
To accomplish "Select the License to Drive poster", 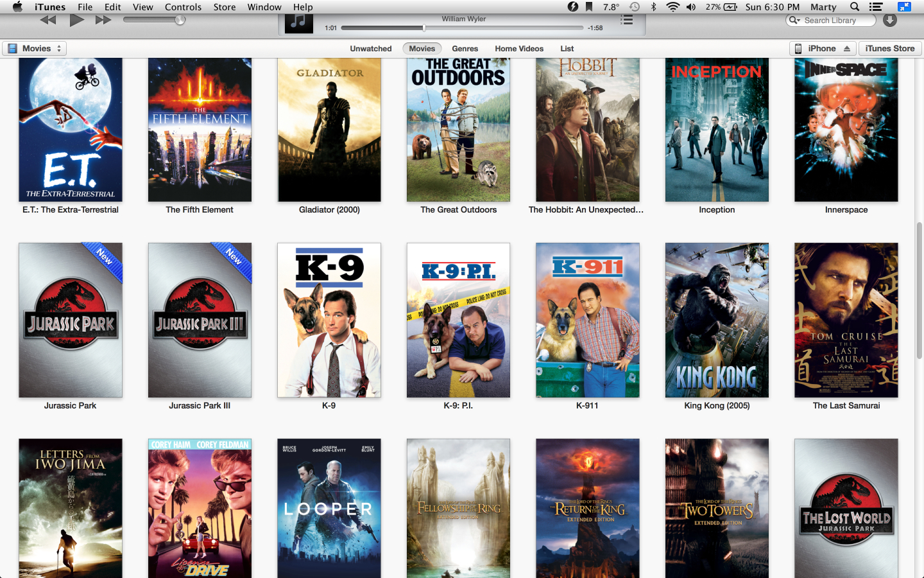I will pos(200,508).
